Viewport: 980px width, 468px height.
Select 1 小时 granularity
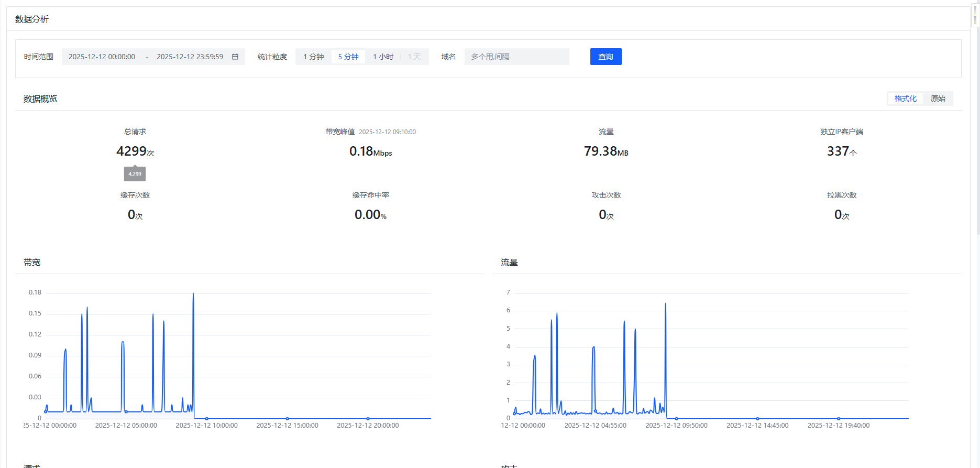pos(383,57)
